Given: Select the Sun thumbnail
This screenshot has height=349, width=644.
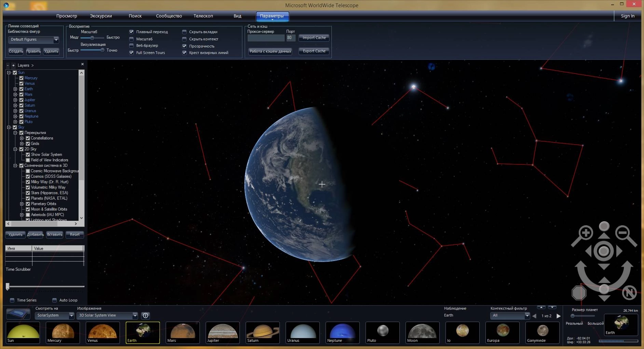Looking at the screenshot, I should click(x=23, y=333).
